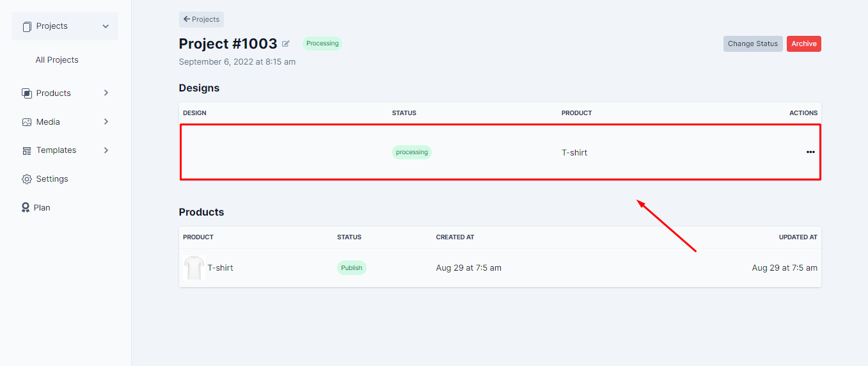Click the DESIGN column header

click(x=194, y=113)
